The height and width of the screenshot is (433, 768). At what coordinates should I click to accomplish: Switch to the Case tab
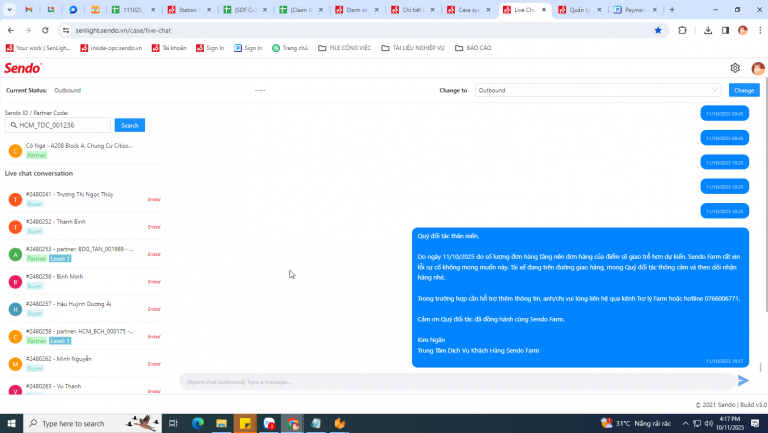coord(469,9)
